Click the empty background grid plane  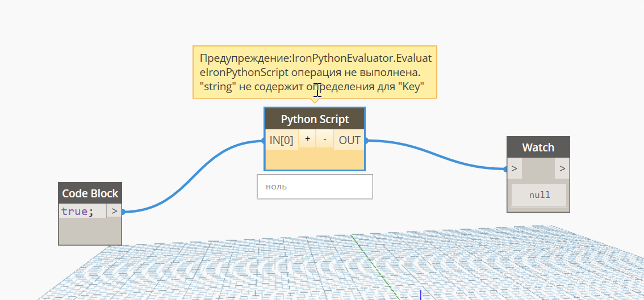[x=227, y=272]
